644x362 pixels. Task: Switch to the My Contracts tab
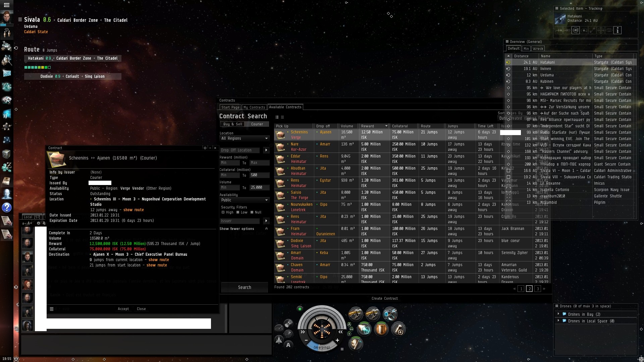[254, 107]
